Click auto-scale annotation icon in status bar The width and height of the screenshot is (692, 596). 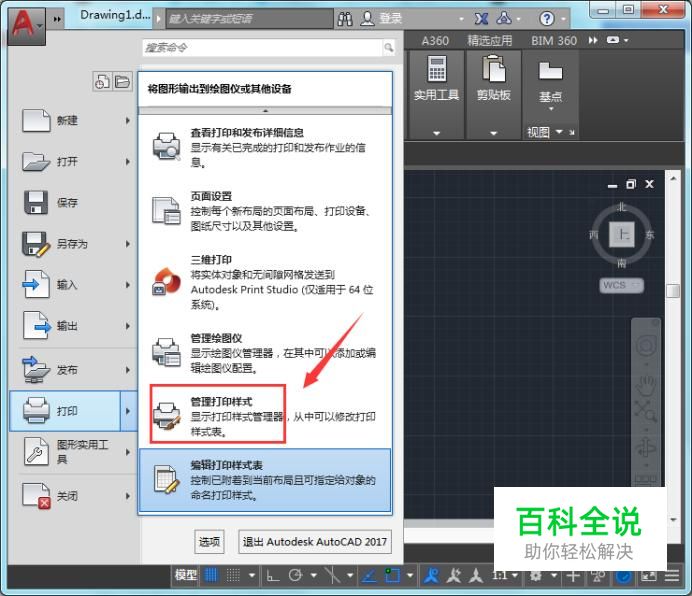(454, 575)
